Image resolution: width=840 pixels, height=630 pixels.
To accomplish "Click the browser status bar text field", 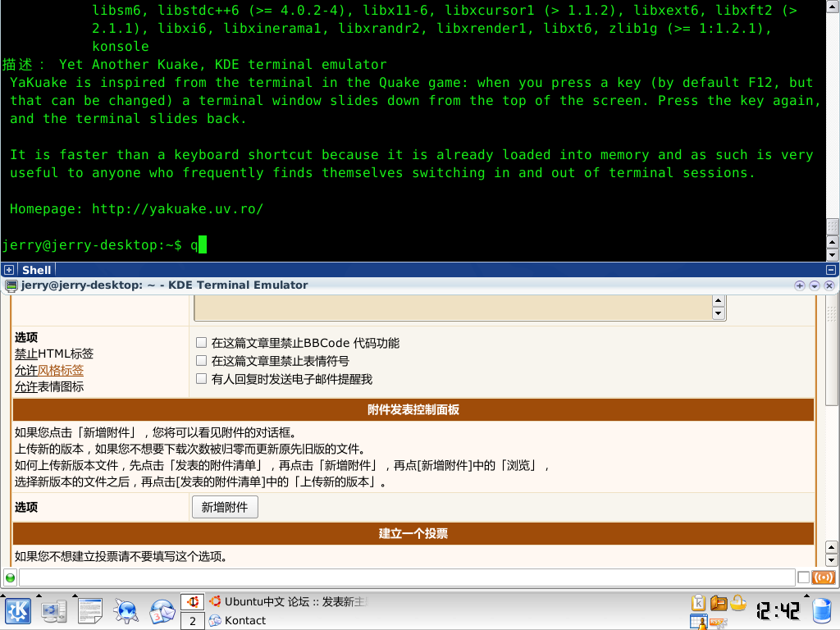I will point(407,577).
